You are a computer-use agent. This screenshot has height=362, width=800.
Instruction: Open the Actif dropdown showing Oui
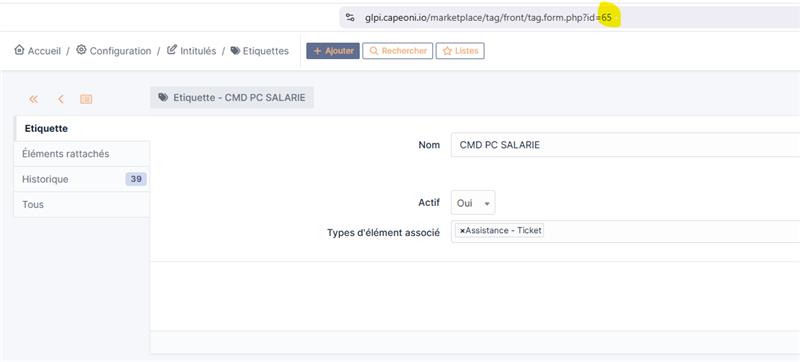click(x=473, y=203)
